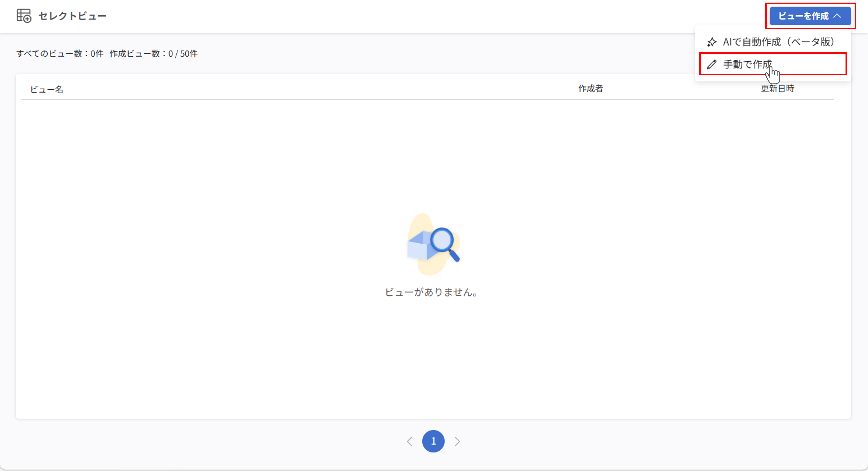Click 作成ビュー数：0 / 50件 text

click(154, 54)
